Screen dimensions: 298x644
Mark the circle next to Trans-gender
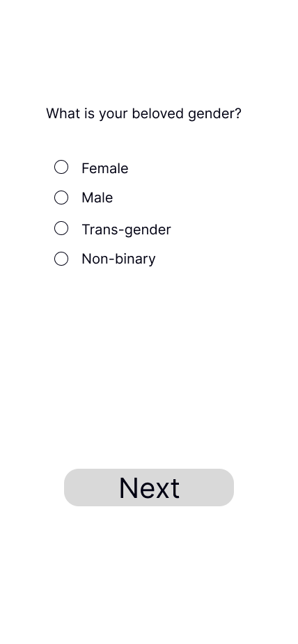[61, 228]
